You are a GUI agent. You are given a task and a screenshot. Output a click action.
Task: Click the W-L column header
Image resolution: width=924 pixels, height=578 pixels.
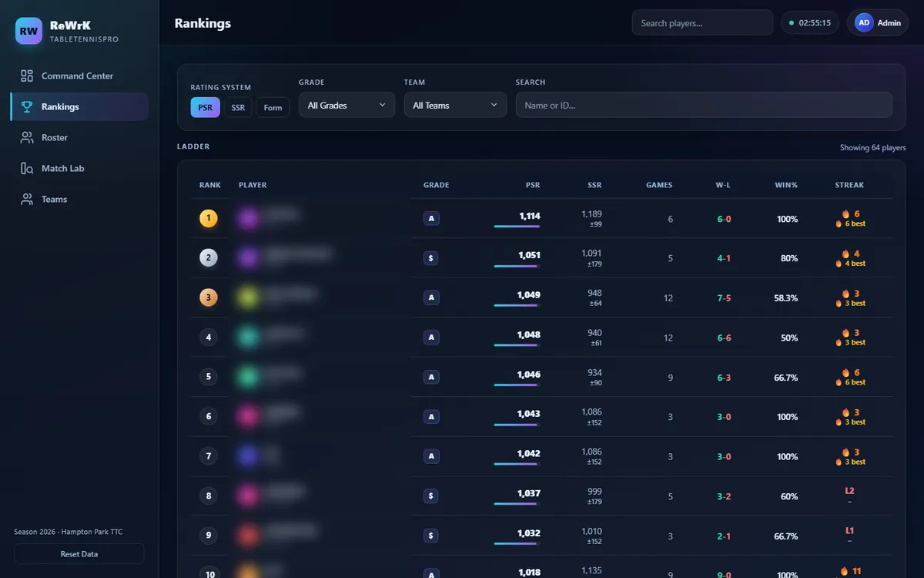point(723,185)
